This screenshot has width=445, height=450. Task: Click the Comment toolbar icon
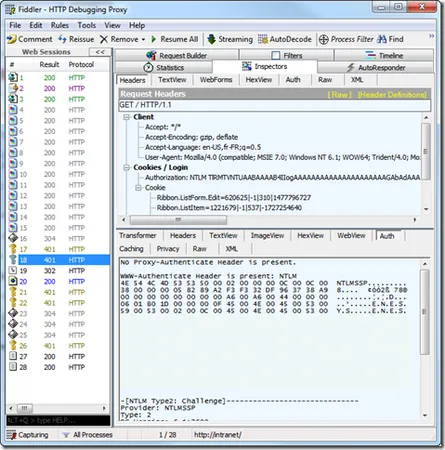pyautogui.click(x=12, y=39)
